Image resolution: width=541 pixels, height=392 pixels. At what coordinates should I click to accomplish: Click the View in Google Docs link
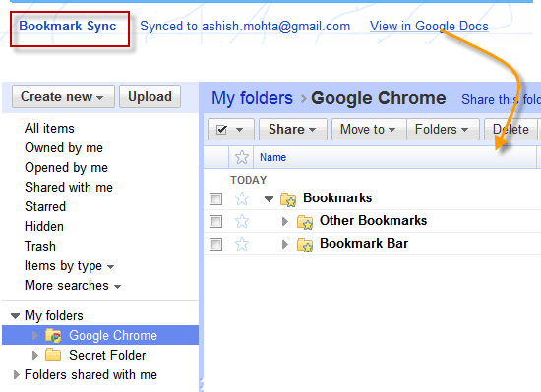click(x=429, y=27)
